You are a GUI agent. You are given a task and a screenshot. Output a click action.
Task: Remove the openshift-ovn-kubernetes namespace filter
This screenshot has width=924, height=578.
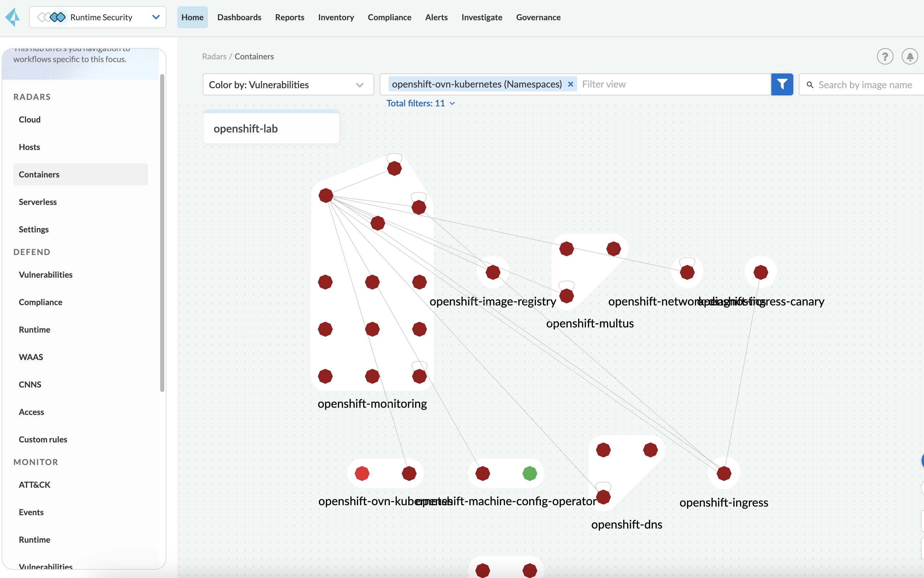(x=570, y=84)
